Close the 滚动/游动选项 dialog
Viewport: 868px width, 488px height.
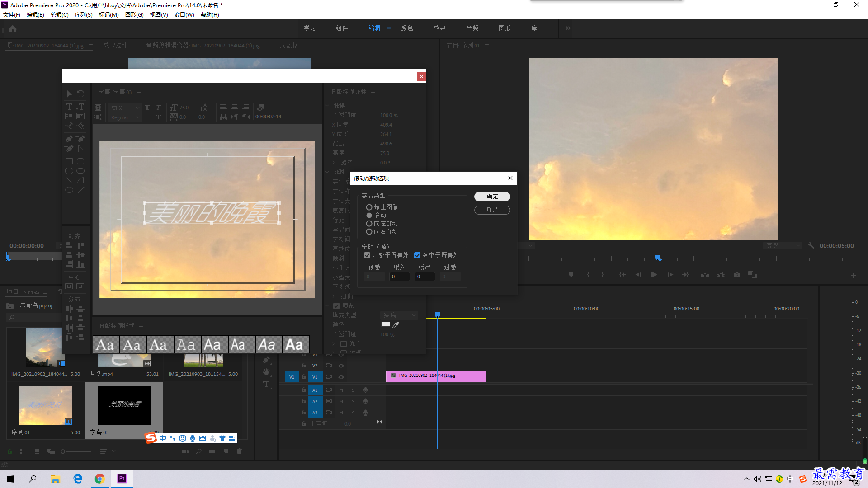pos(510,178)
